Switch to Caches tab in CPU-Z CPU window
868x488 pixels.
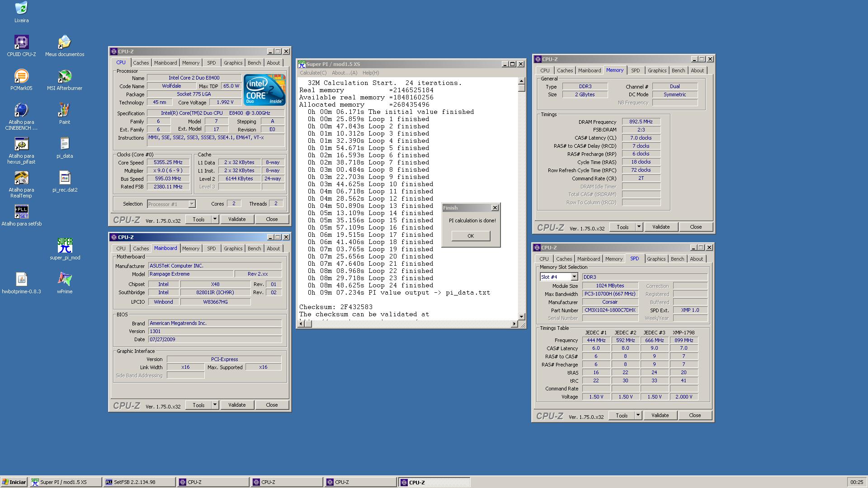[141, 63]
